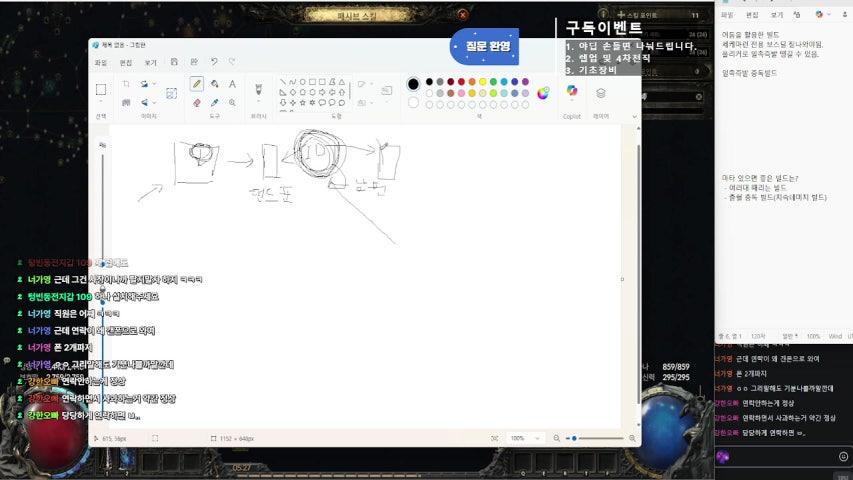Select the red color swatch
The width and height of the screenshot is (853, 480).
tap(462, 82)
